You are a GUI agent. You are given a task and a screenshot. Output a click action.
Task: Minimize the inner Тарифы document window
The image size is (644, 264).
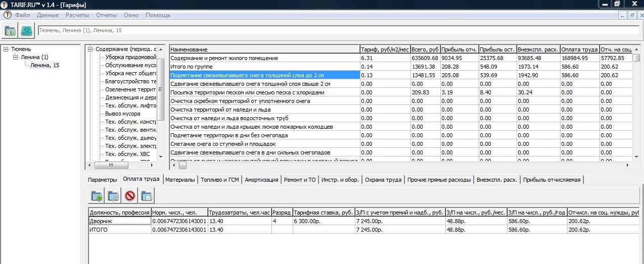pos(622,15)
